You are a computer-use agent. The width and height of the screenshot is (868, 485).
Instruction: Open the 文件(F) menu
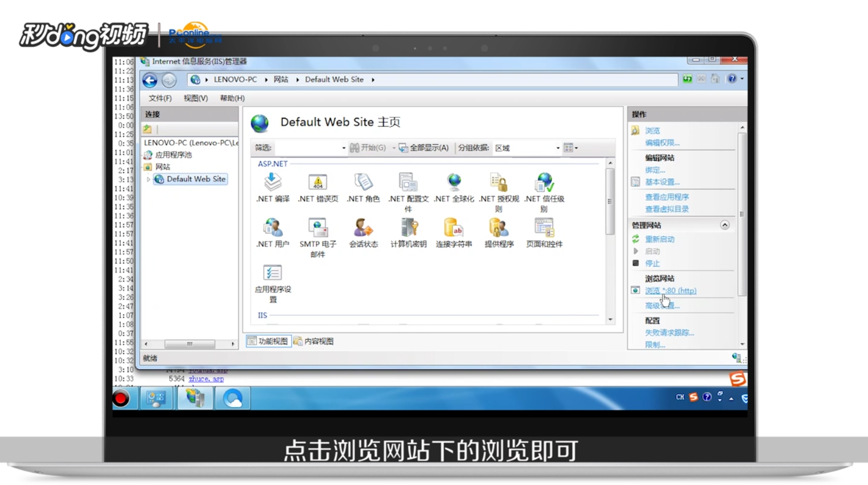click(160, 98)
